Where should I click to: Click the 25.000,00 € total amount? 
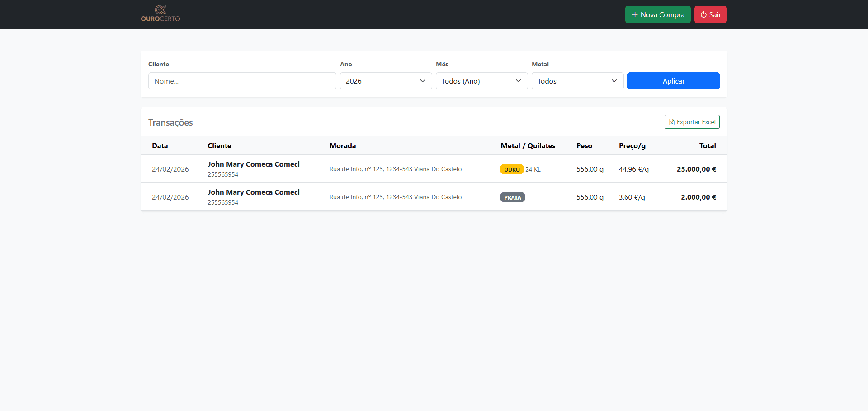tap(696, 169)
